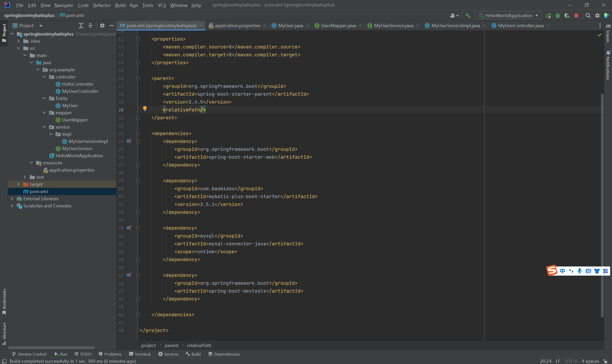Click the Rerun HelloWorldApplication icon
The width and height of the screenshot is (612, 364).
point(548,16)
